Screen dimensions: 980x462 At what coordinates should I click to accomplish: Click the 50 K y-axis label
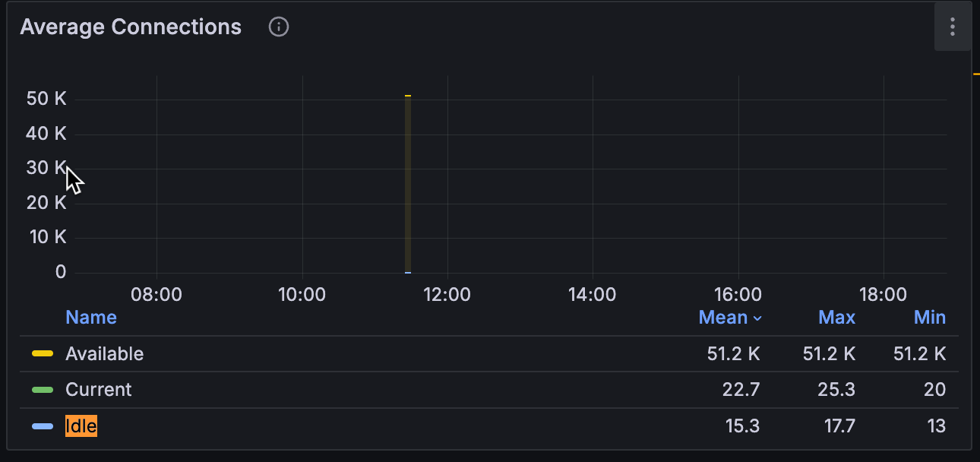pos(46,99)
